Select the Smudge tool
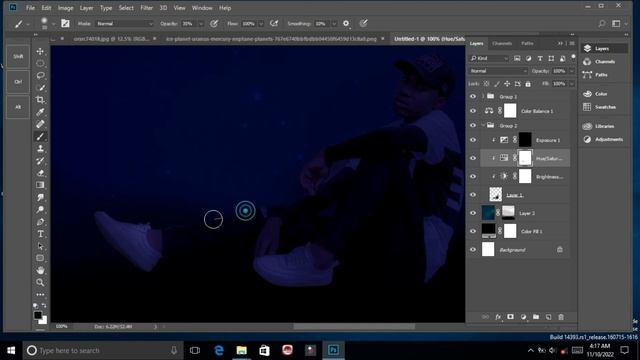Image resolution: width=640 pixels, height=360 pixels. [x=40, y=197]
